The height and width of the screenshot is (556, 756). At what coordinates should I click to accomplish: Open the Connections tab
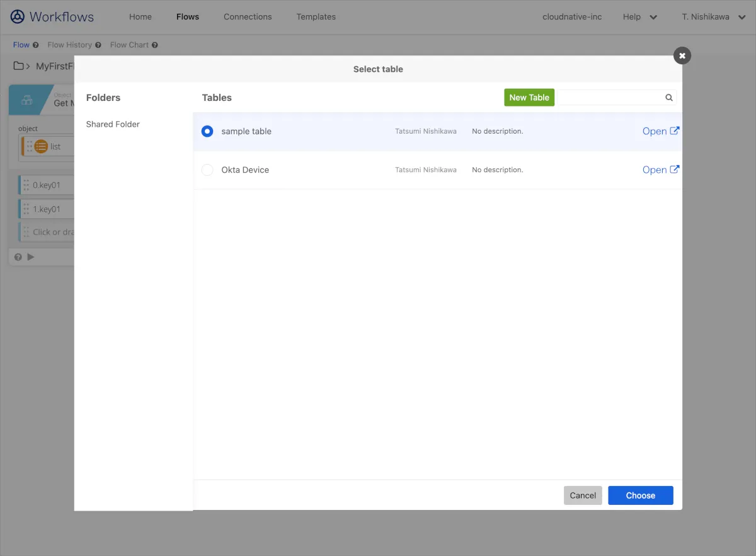point(248,17)
